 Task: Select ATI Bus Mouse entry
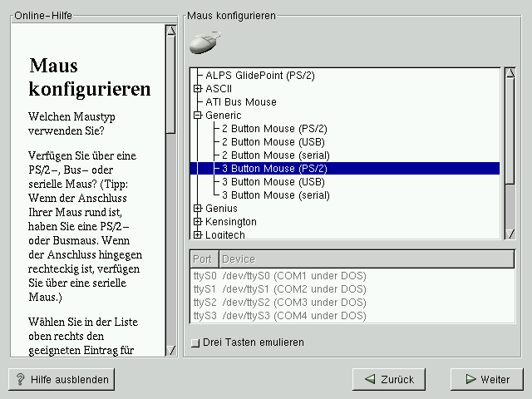coord(241,102)
